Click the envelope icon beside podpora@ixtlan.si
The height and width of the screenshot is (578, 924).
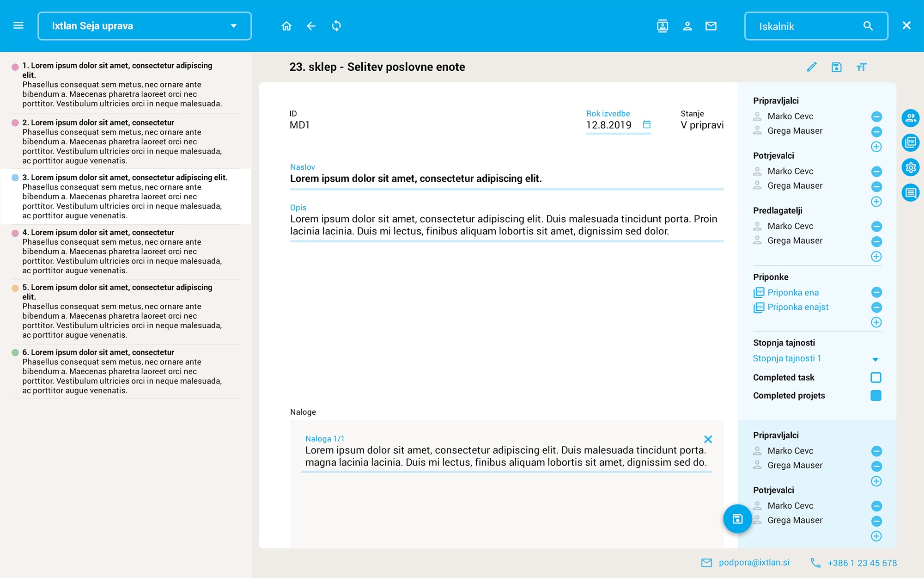click(x=706, y=563)
